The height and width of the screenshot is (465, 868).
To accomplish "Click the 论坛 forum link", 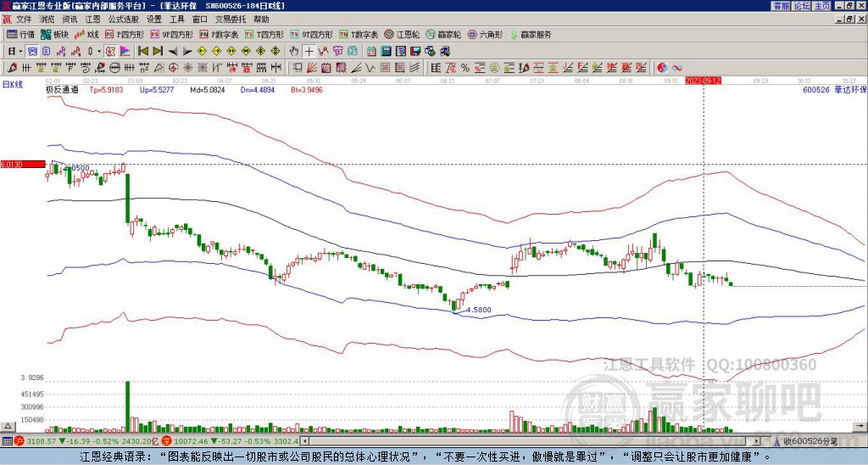I will pyautogui.click(x=801, y=6).
